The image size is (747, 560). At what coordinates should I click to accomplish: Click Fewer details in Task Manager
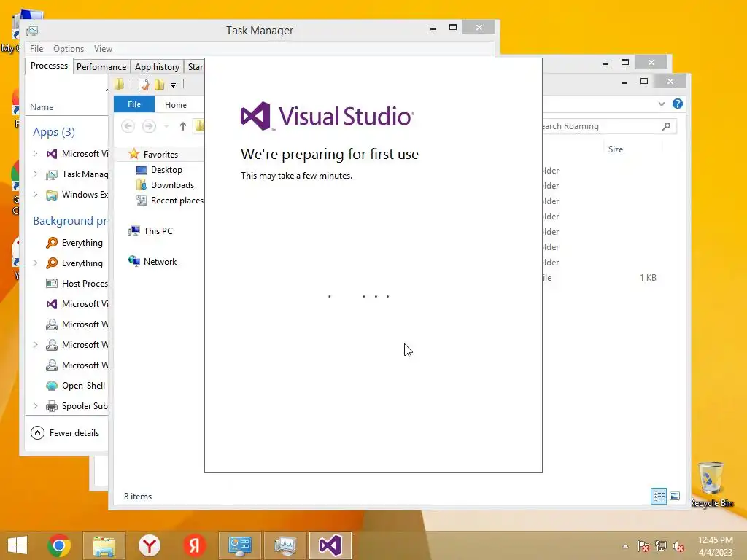click(x=65, y=433)
